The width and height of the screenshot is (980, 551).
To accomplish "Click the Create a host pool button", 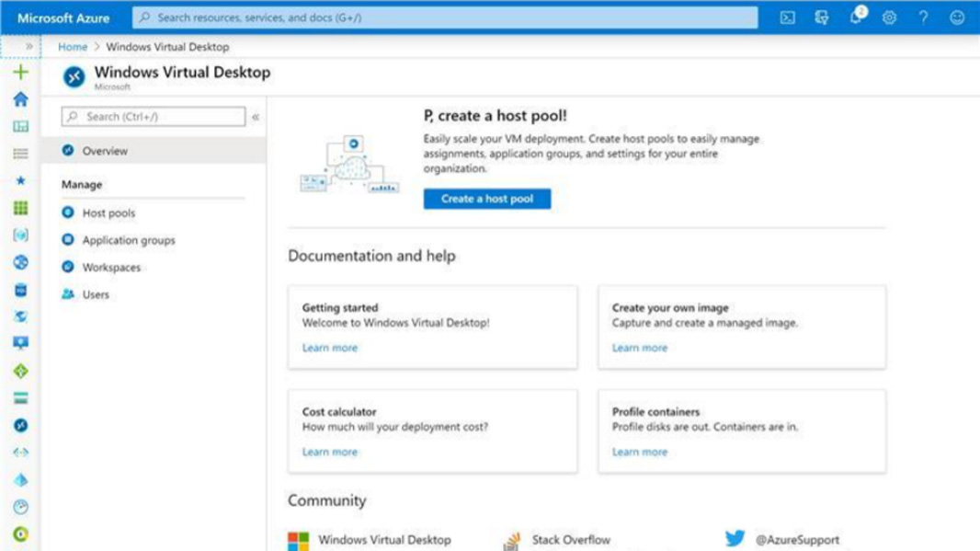I will click(x=487, y=199).
